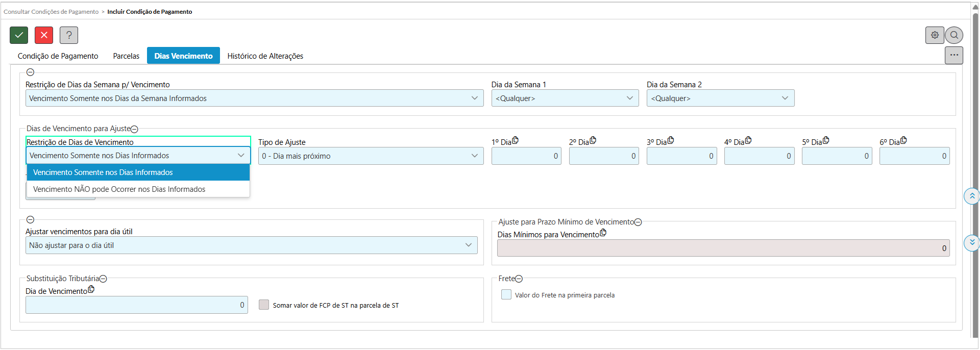Click the double down-arrow scroll icon
Viewport: 980px width, 350px height.
click(x=972, y=242)
